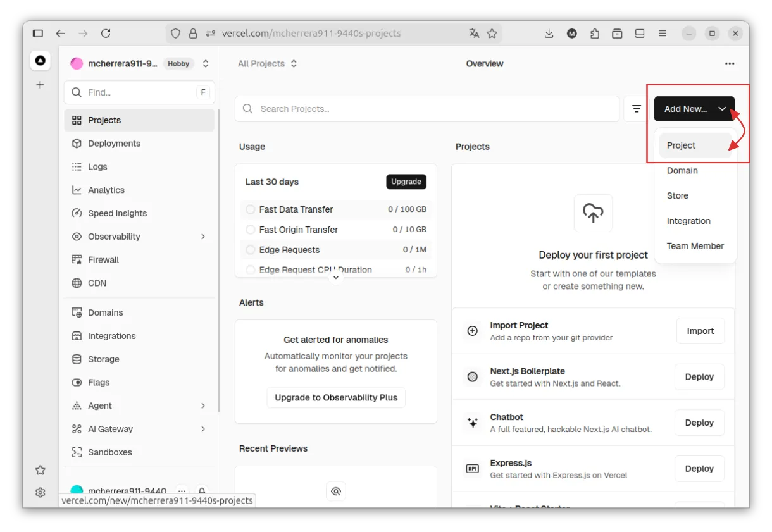Expand the Observability submenu chevron

tap(203, 237)
